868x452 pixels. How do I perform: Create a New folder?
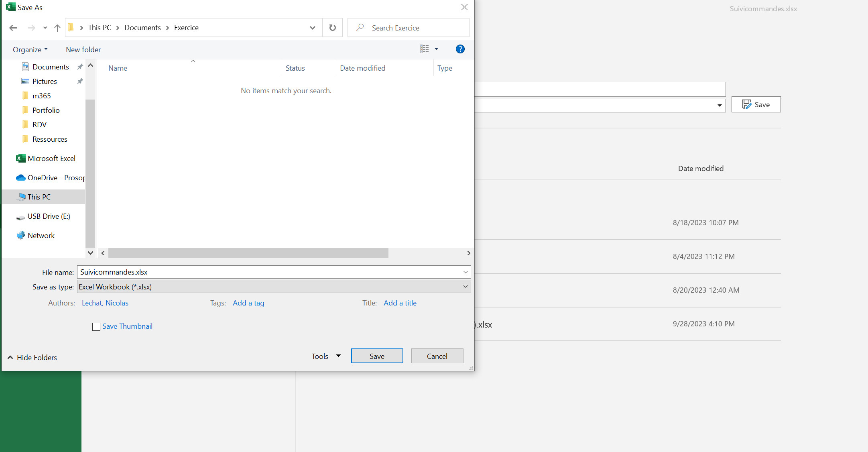point(83,49)
